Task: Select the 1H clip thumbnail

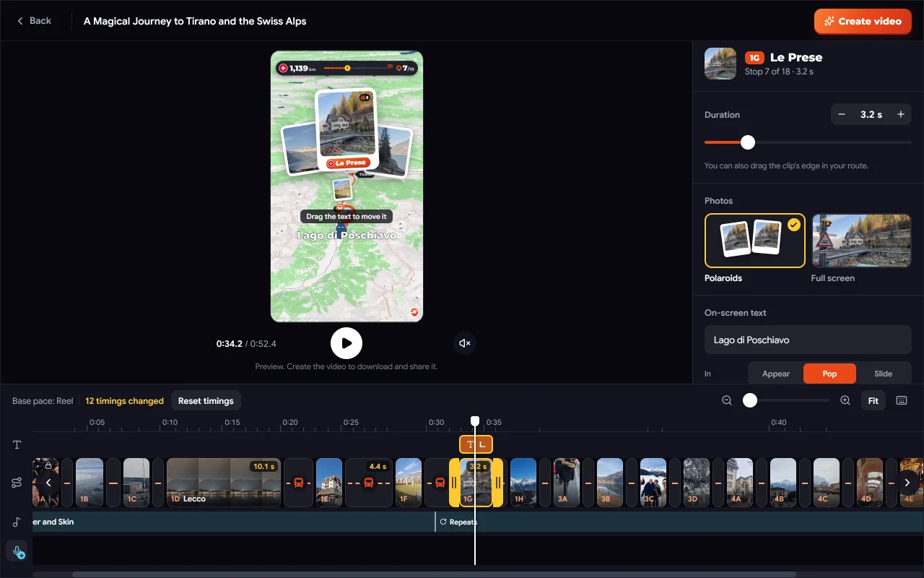Action: (523, 482)
